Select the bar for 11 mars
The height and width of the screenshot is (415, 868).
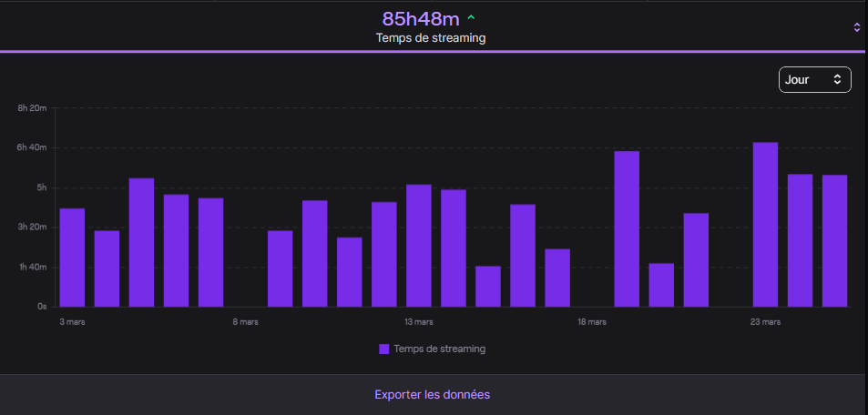350,272
